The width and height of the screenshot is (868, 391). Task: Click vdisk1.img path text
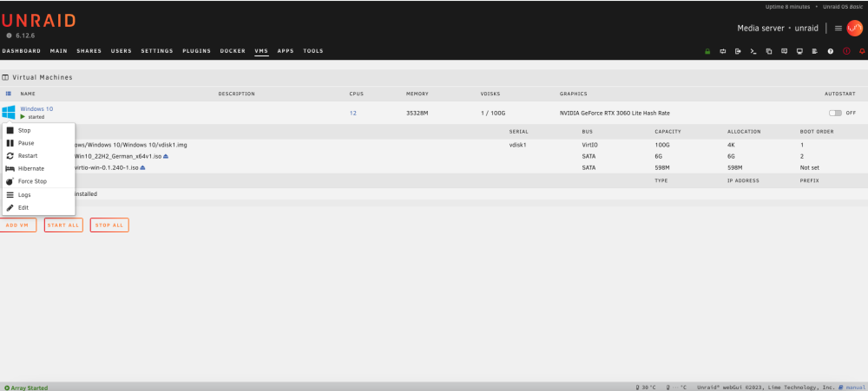pyautogui.click(x=131, y=145)
